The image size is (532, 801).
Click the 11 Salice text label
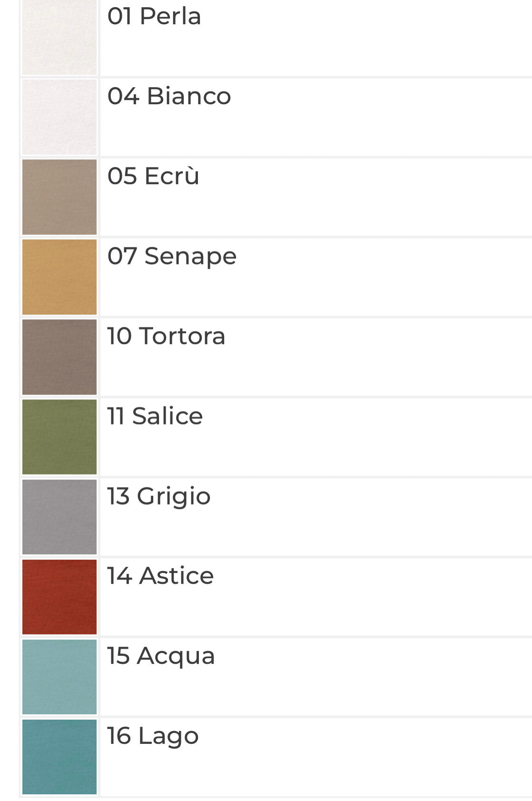pyautogui.click(x=155, y=416)
